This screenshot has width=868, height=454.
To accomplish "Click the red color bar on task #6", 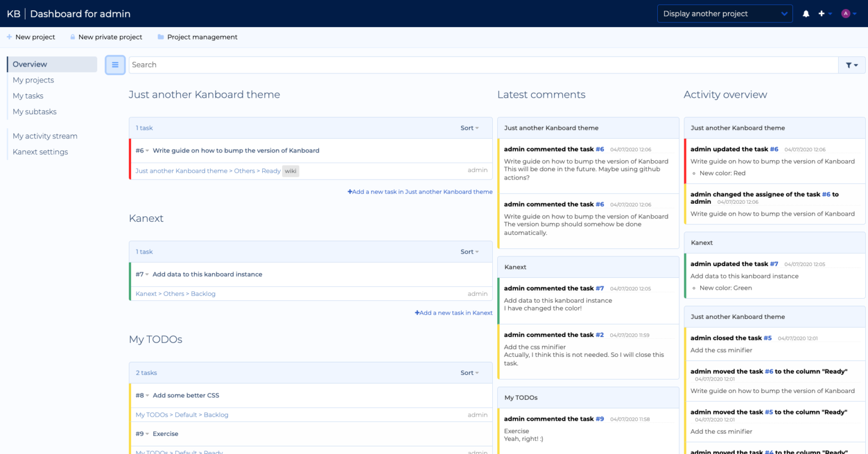I will tap(129, 159).
